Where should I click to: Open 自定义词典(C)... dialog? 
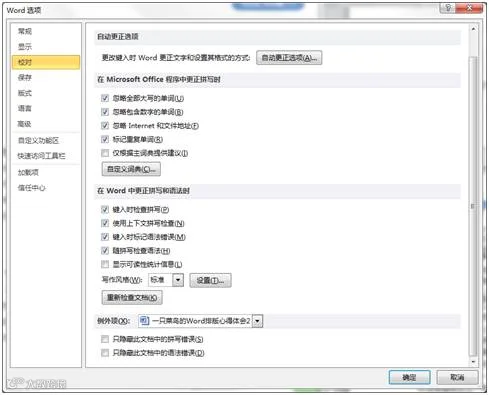click(x=131, y=169)
